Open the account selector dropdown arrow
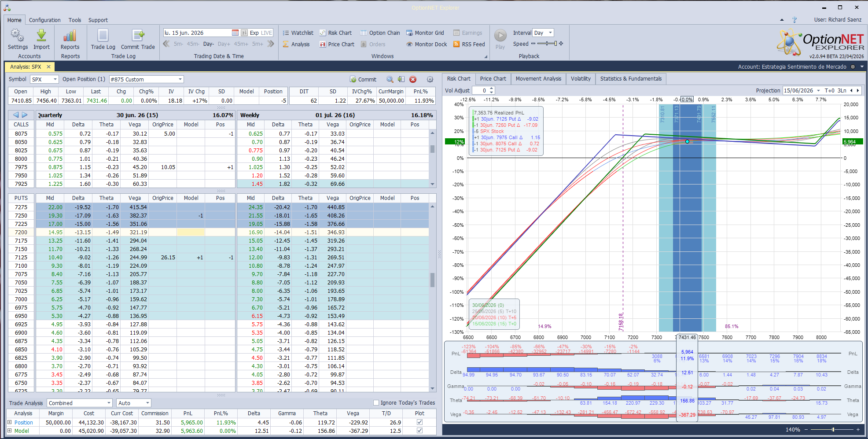The height and width of the screenshot is (439, 868). [x=862, y=67]
